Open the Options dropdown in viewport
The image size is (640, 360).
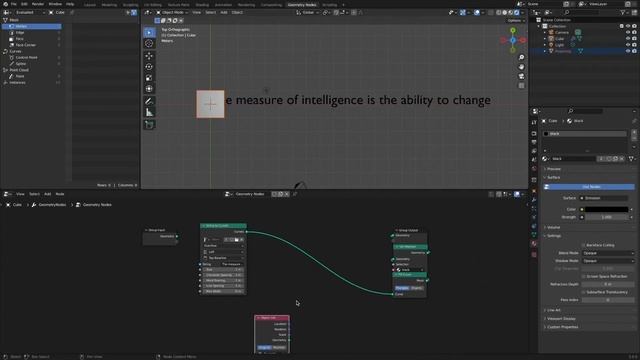(516, 21)
